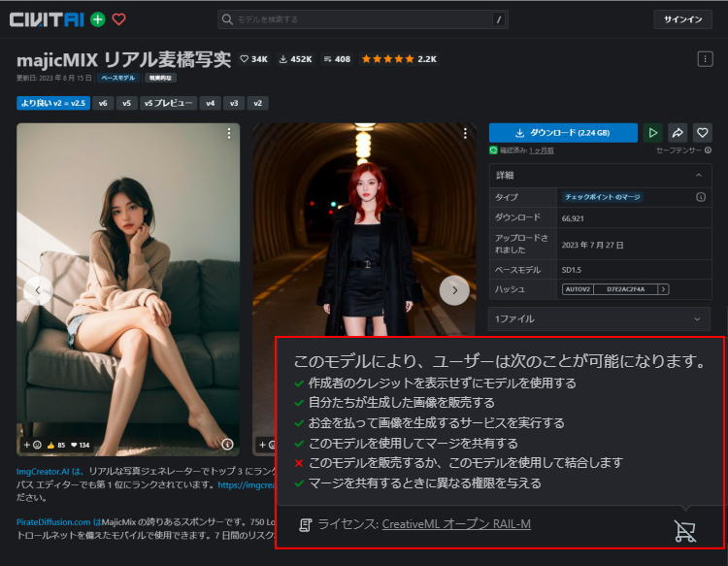The image size is (728, 566).
Task: Click the model search input field
Action: [359, 18]
